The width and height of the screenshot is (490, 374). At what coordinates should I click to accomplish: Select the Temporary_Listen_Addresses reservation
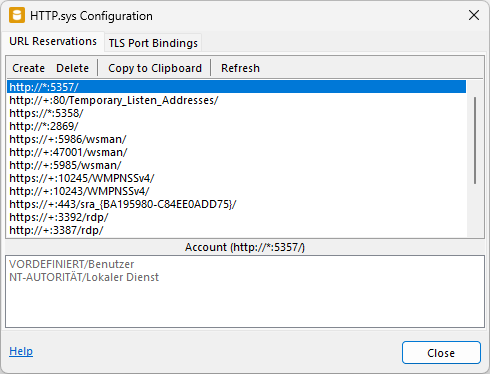(236, 100)
